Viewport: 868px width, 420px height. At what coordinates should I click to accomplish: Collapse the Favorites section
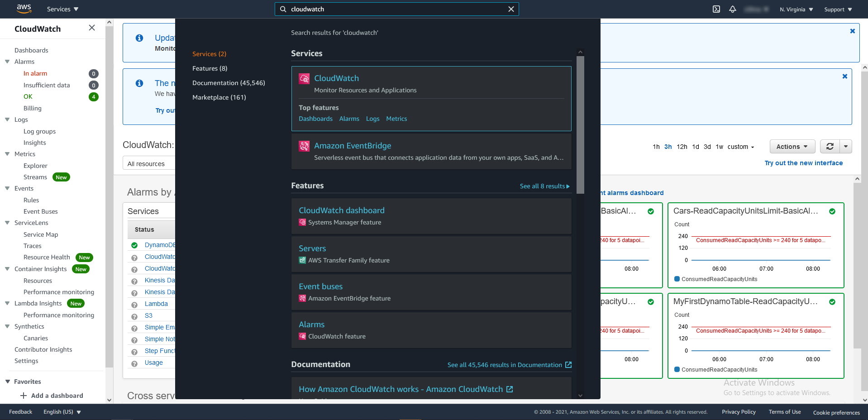pos(7,382)
